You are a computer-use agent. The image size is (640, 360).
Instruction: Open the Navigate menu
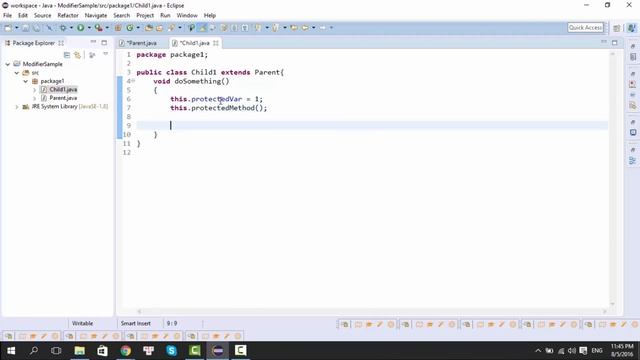[96, 16]
